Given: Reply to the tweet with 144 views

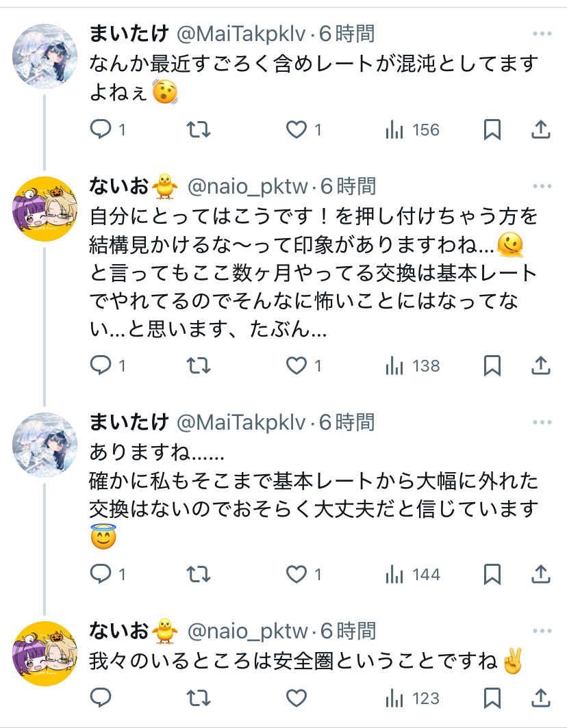Looking at the screenshot, I should tap(101, 574).
